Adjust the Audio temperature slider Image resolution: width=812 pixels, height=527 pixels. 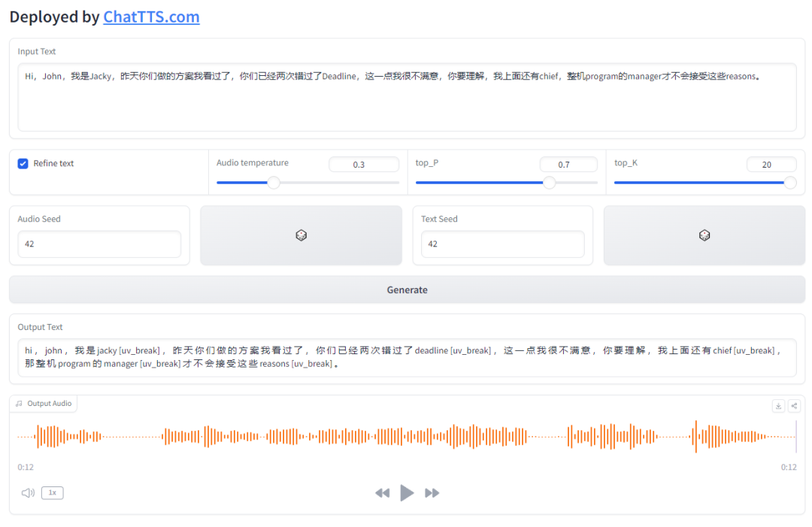coord(274,182)
